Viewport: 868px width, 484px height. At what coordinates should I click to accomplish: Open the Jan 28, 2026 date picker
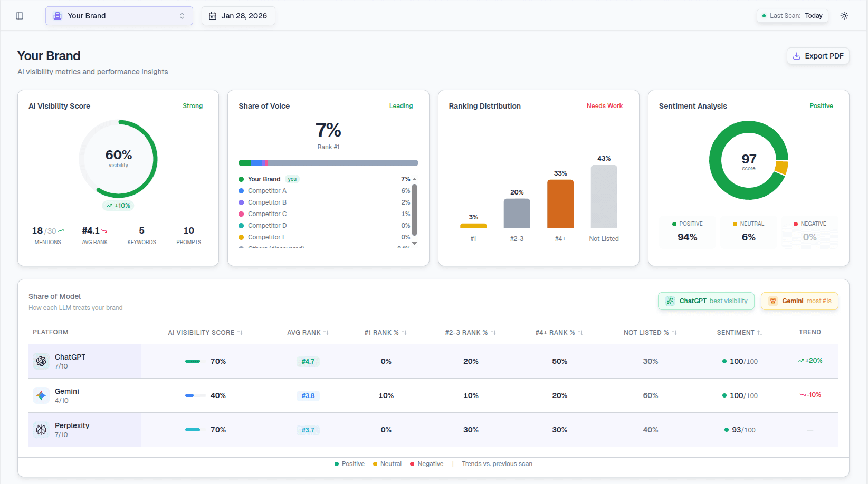click(x=238, y=16)
